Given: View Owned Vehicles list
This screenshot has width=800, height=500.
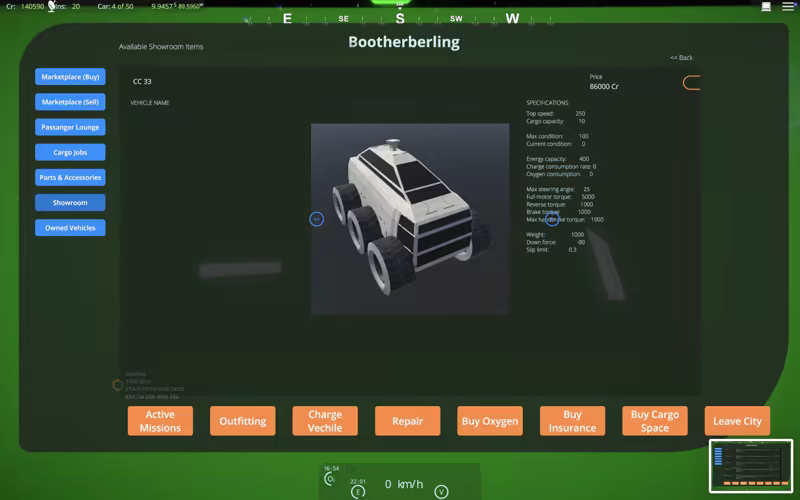Looking at the screenshot, I should coord(70,227).
